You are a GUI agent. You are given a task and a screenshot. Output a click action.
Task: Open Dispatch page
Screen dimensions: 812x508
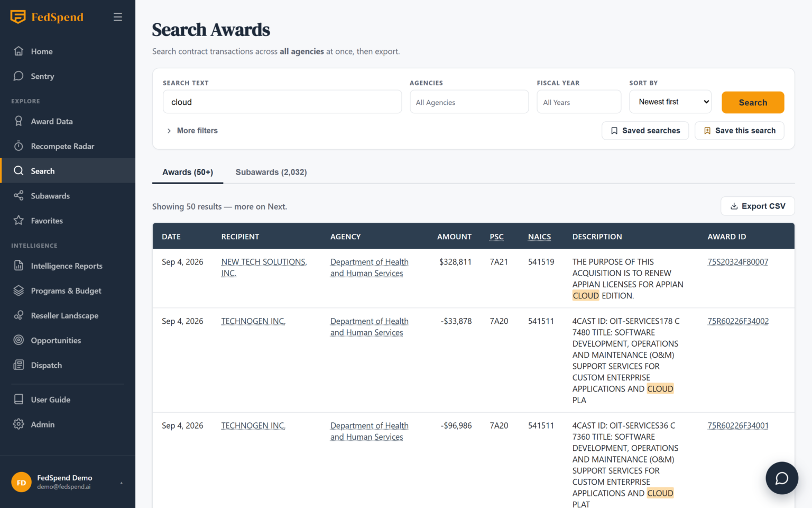coord(68,365)
